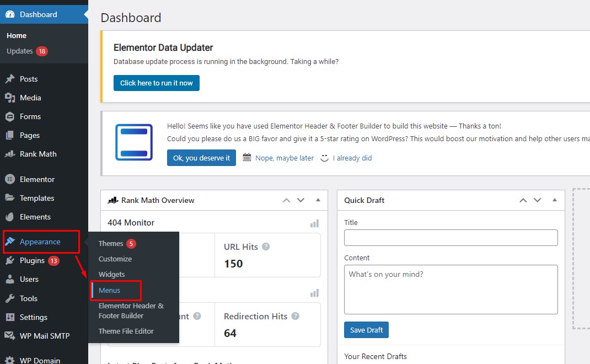Viewport: 590px width, 364px height.
Task: Click the Redirection Hits help icon
Action: tap(296, 316)
